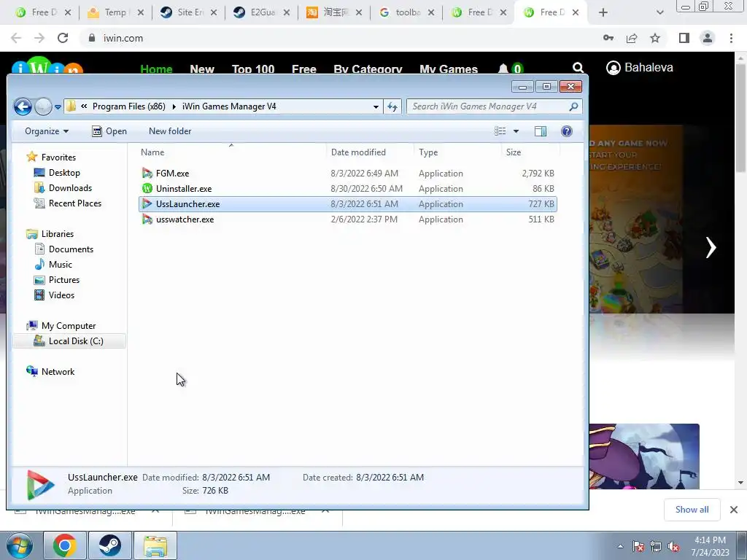Image resolution: width=747 pixels, height=560 pixels.
Task: Select Downloads under Favorites
Action: coord(70,188)
